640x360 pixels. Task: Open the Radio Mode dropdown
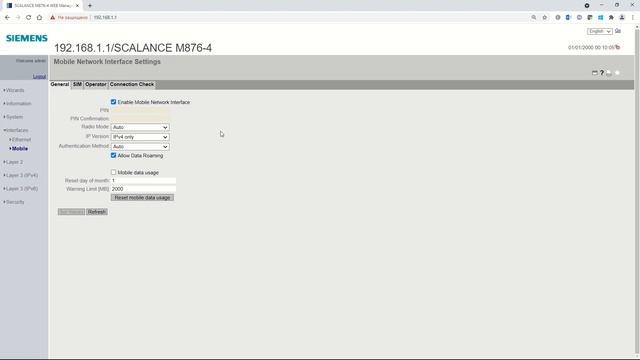click(x=140, y=127)
